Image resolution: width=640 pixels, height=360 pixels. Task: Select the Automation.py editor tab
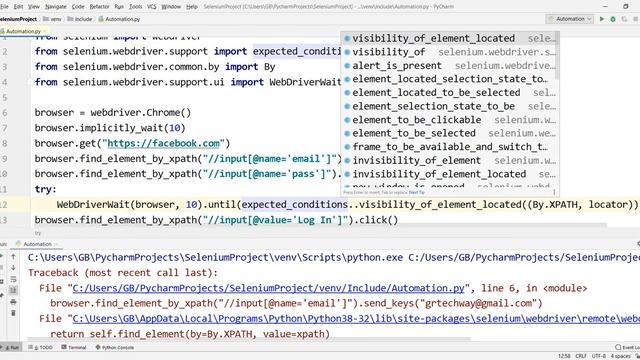(24, 31)
